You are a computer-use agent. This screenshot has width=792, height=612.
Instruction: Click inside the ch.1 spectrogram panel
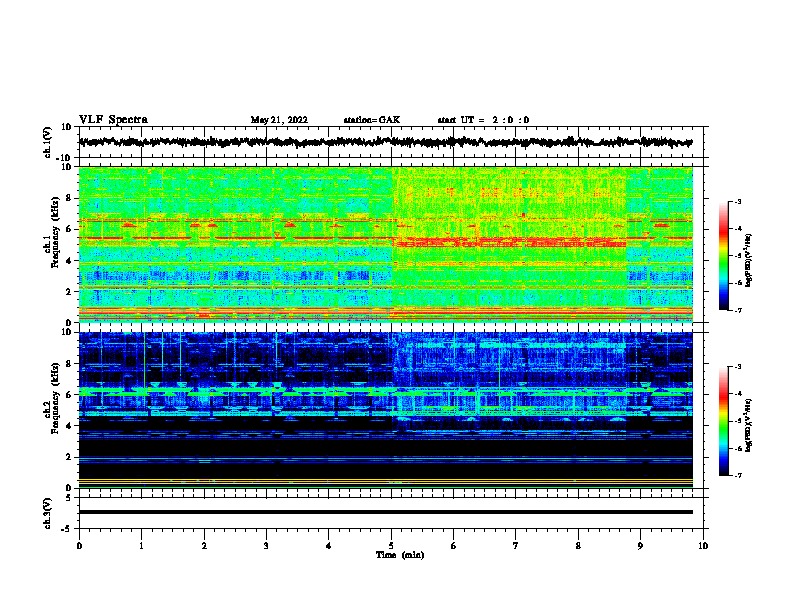(x=386, y=244)
